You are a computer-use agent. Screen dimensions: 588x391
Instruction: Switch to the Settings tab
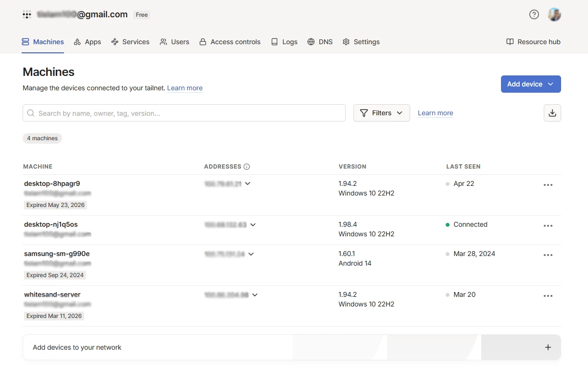point(361,42)
